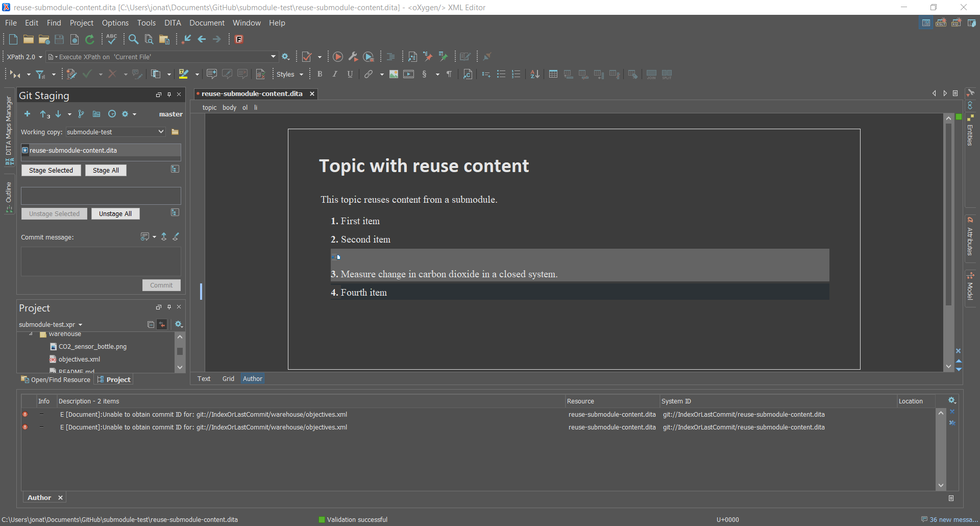Screen dimensions: 980x526
Task: Open Git settings gear dropdown
Action: pos(129,114)
